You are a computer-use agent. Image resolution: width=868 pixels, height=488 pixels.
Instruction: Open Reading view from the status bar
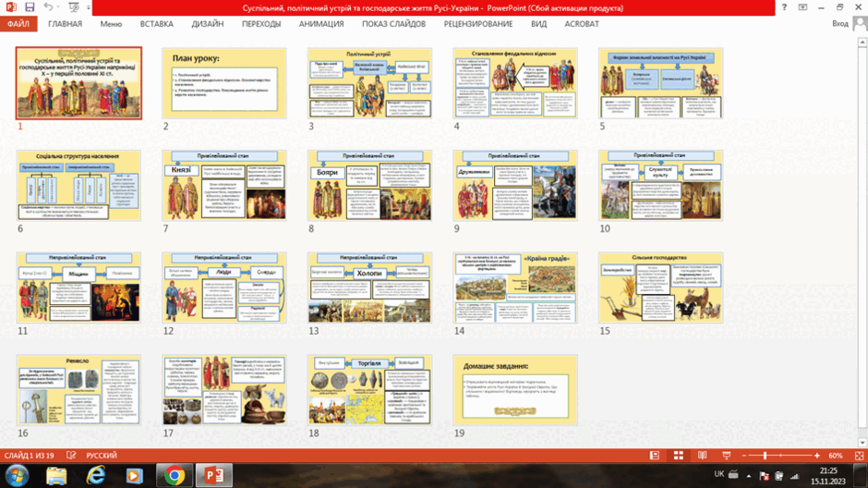[x=702, y=456]
